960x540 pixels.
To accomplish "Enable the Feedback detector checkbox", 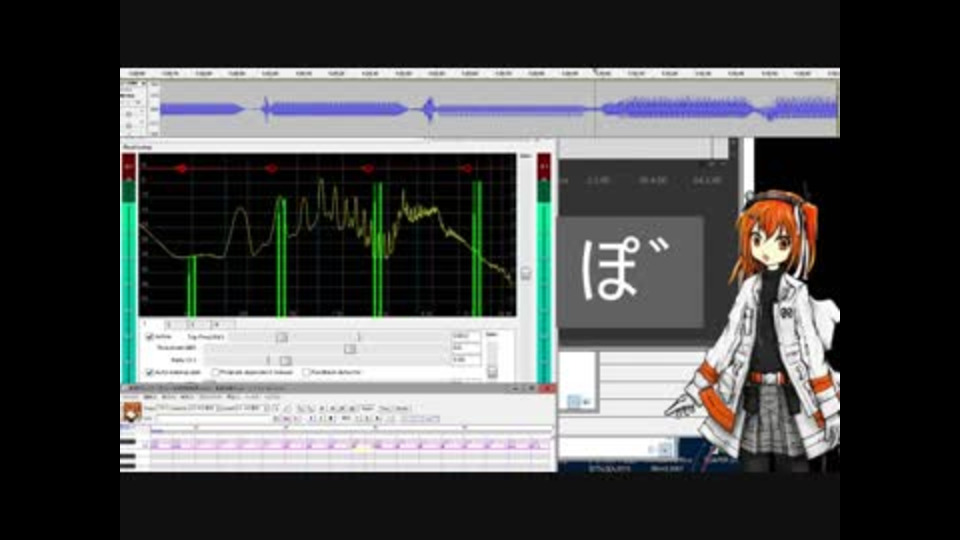I will pyautogui.click(x=306, y=372).
